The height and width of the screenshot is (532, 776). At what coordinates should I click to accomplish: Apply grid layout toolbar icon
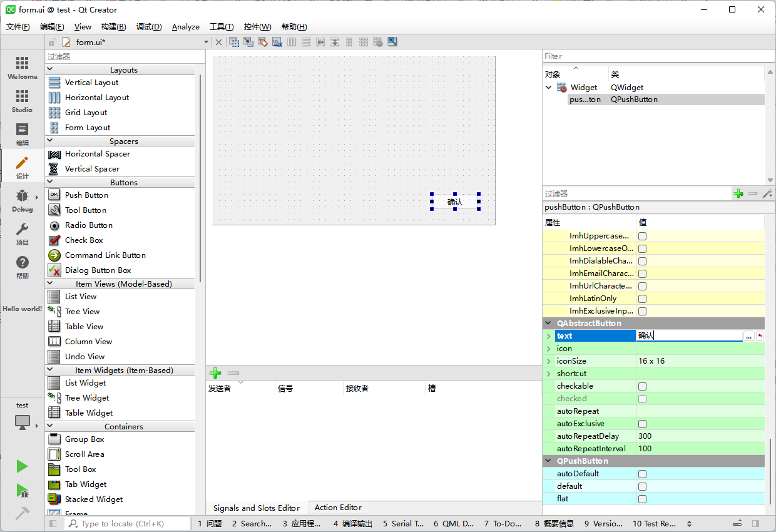pyautogui.click(x=363, y=42)
